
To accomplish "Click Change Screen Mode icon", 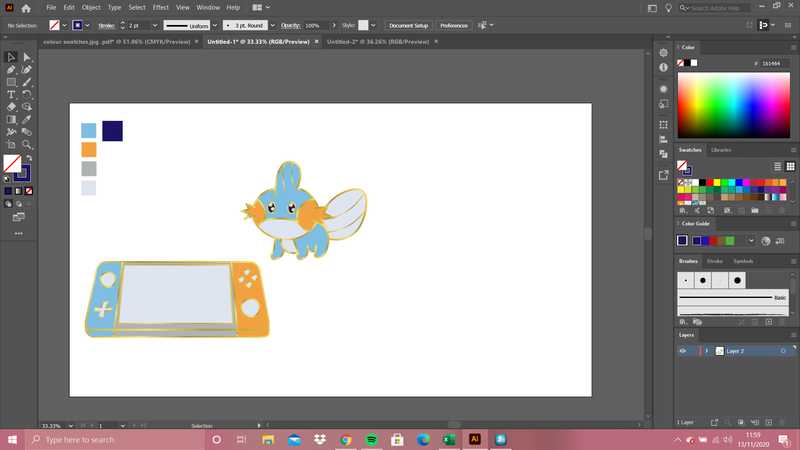I will [x=18, y=217].
